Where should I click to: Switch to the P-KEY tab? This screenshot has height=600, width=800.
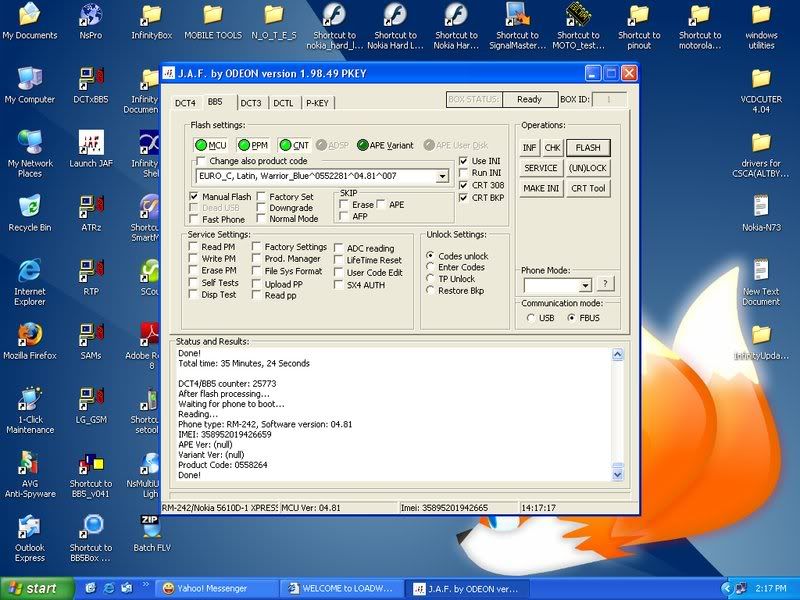pos(317,103)
